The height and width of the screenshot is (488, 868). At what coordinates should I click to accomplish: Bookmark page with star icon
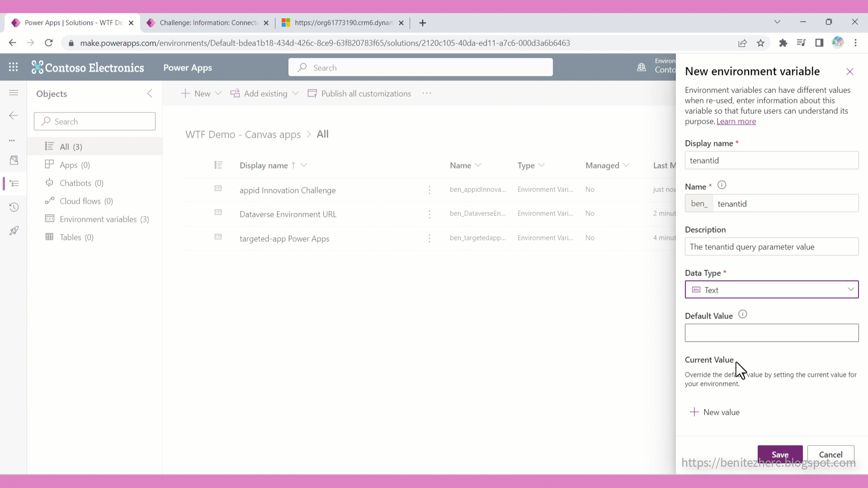tap(761, 43)
